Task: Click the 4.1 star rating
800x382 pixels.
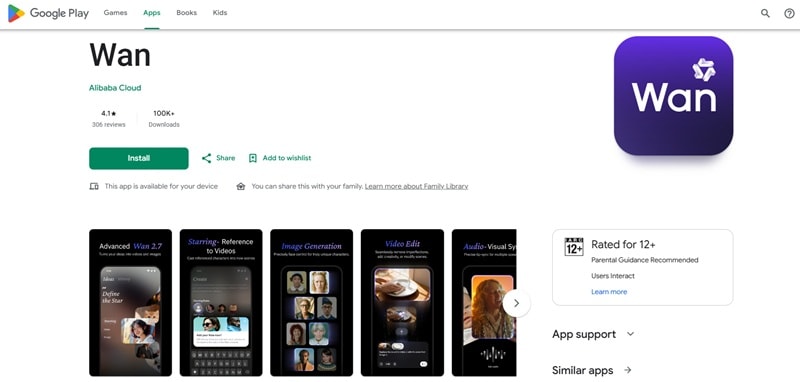Action: point(108,113)
